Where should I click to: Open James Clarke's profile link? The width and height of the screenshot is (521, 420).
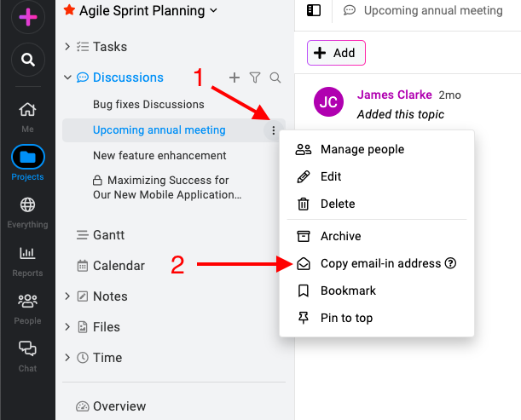point(395,95)
